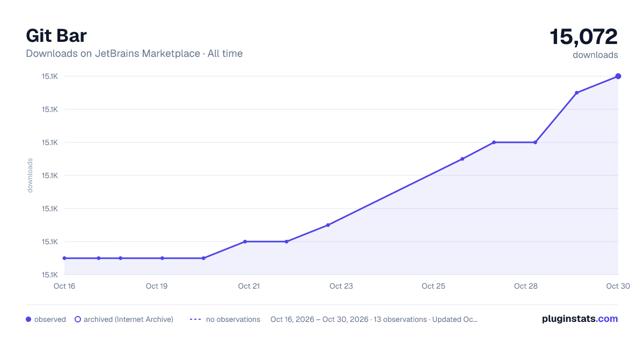
Task: Click the no observations legend label
Action: tap(233, 319)
